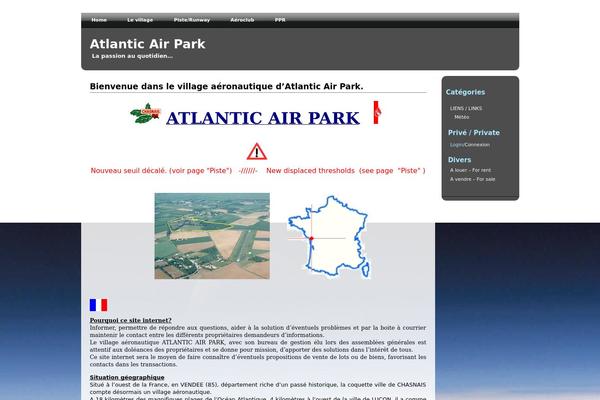Click the Login/Connexion link
600x400 pixels.
(470, 145)
